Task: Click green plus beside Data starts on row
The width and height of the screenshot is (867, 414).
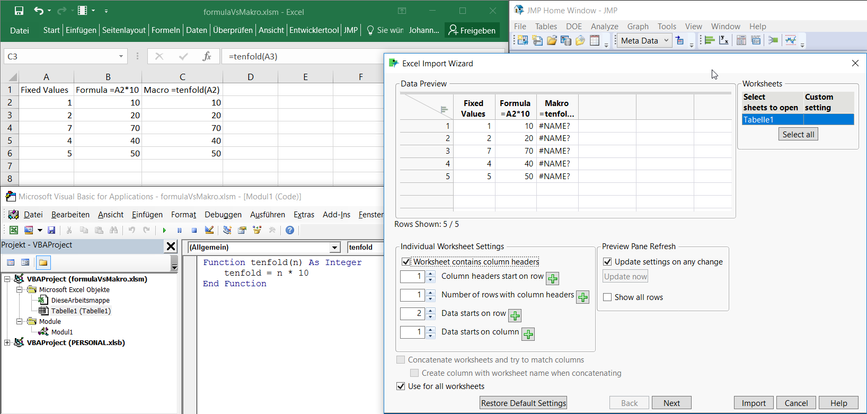Action: 516,316
